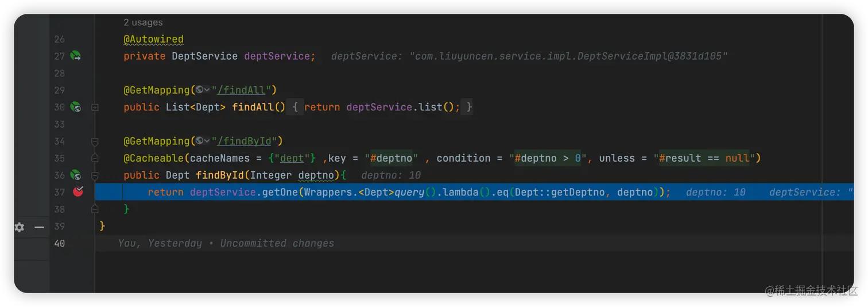This screenshot has width=868, height=307.
Task: Click the @Cacheable annotation
Action: (153, 158)
